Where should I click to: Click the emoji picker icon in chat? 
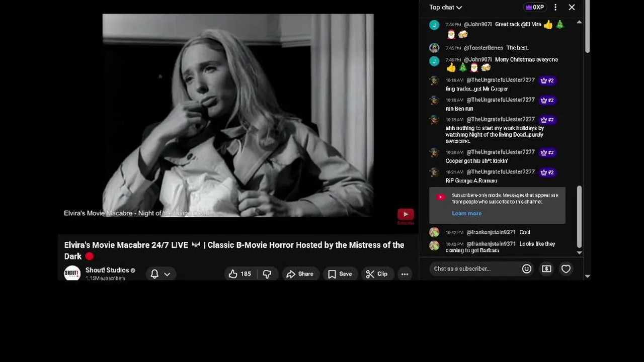coord(527,268)
